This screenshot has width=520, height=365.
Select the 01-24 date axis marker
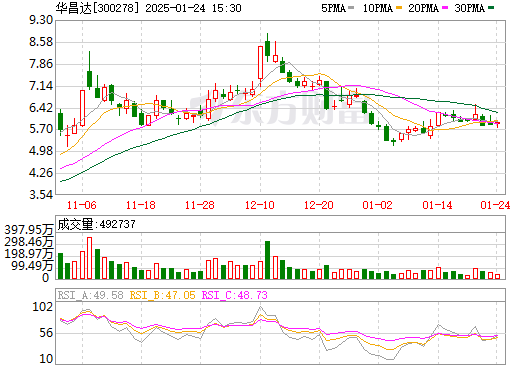[496, 205]
